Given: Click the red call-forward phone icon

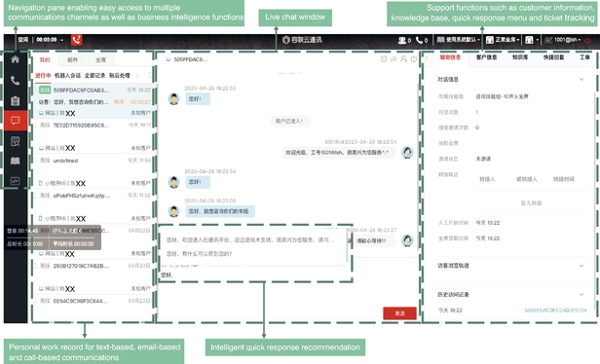Looking at the screenshot, I should [77, 40].
